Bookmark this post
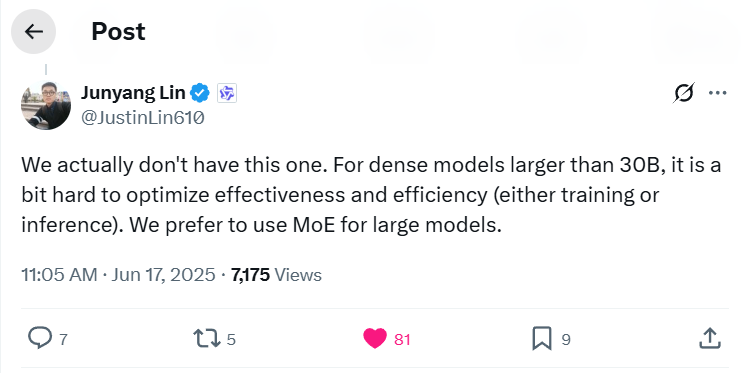The width and height of the screenshot is (743, 373). 542,338
